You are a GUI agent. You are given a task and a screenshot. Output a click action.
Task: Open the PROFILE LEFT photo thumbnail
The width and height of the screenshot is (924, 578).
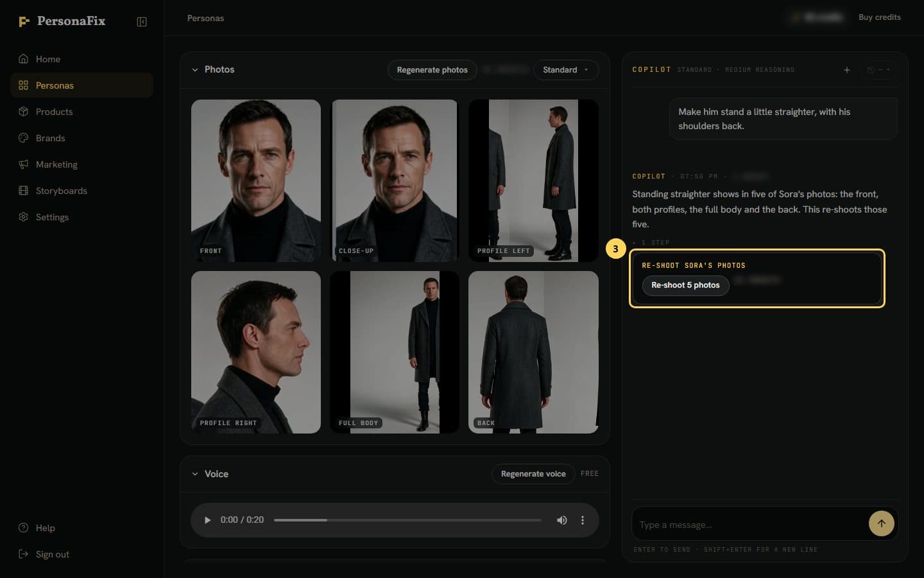533,180
